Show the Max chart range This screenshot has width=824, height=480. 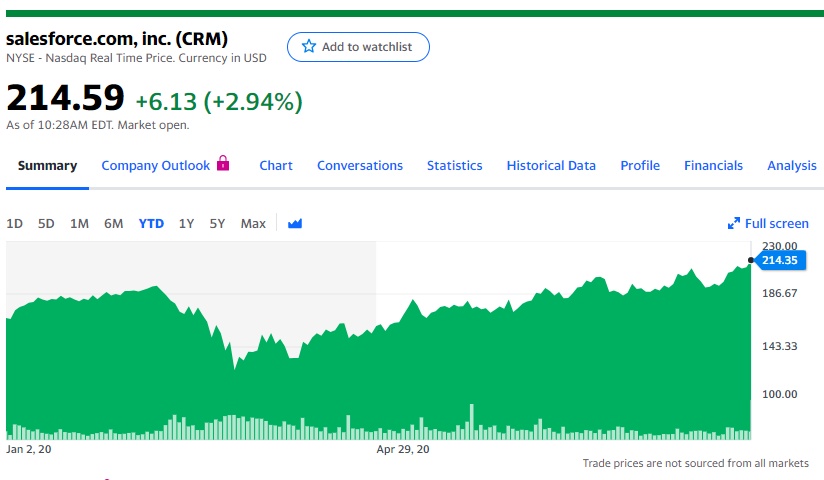pos(253,223)
